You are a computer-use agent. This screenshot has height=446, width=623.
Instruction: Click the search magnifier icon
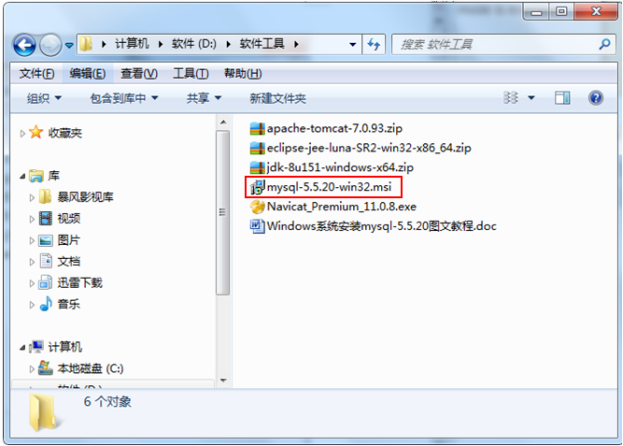605,44
